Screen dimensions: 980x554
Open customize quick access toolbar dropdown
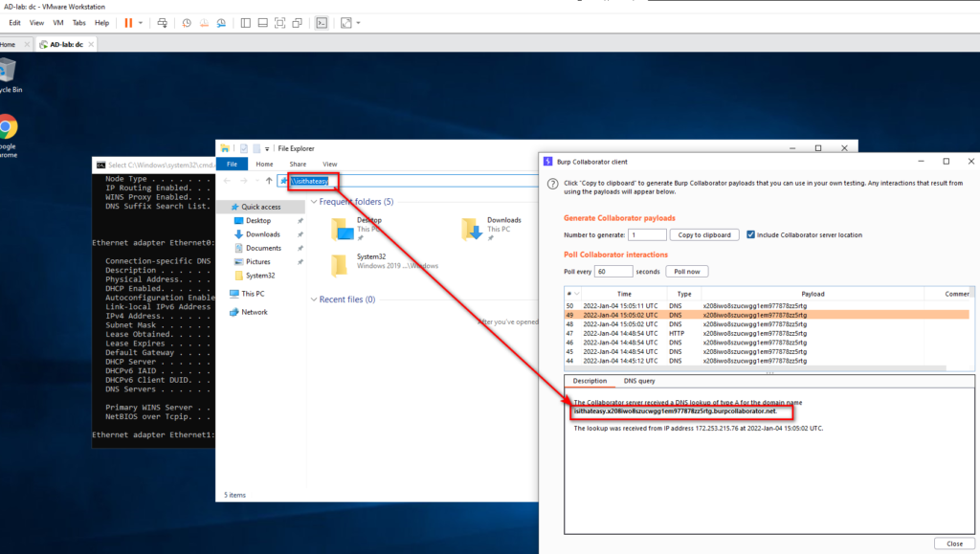267,148
